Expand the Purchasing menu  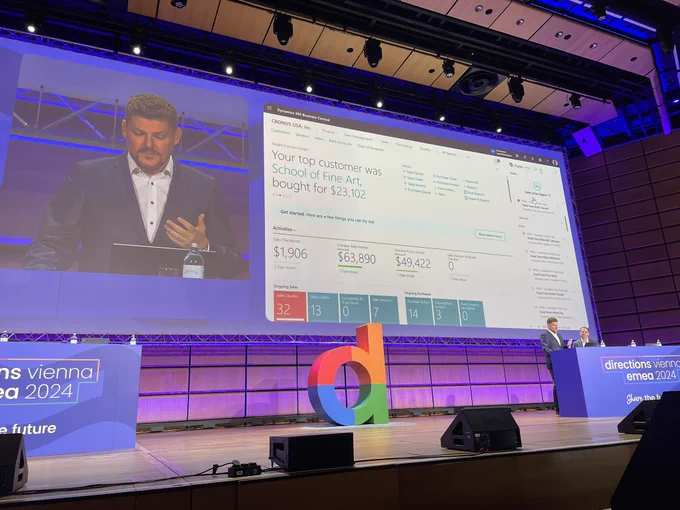pos(405,145)
